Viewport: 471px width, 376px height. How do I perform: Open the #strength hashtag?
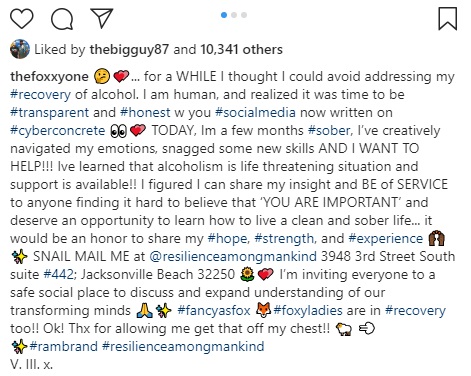pos(284,239)
